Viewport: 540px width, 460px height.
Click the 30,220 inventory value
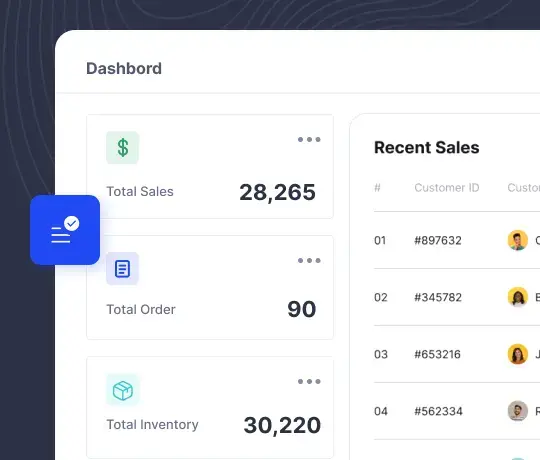(282, 425)
